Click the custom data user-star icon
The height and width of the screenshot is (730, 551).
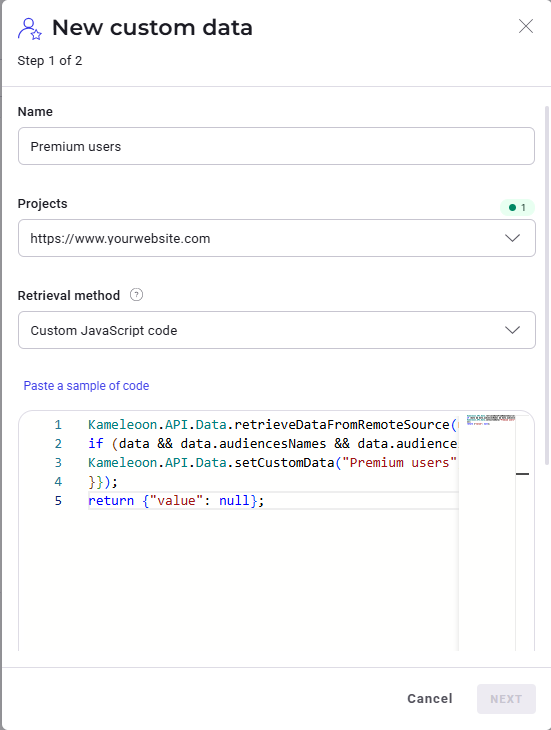coord(30,29)
